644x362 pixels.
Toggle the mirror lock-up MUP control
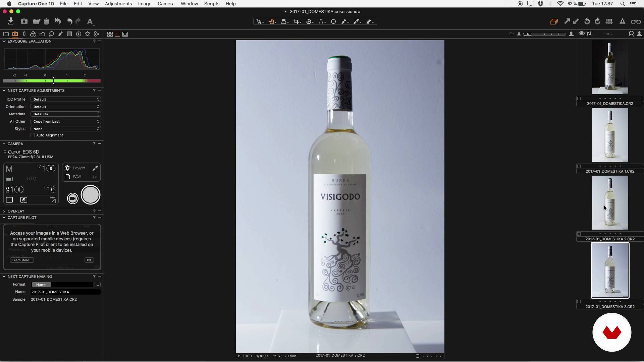[53, 199]
